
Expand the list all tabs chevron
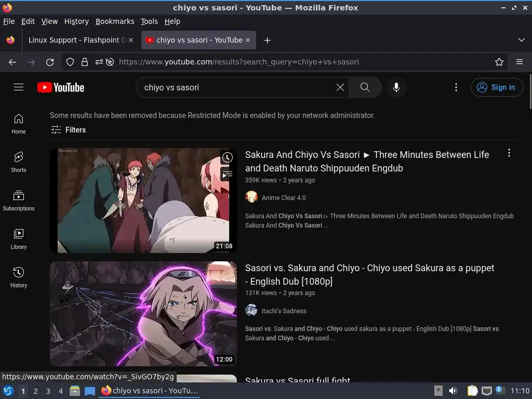click(x=522, y=40)
